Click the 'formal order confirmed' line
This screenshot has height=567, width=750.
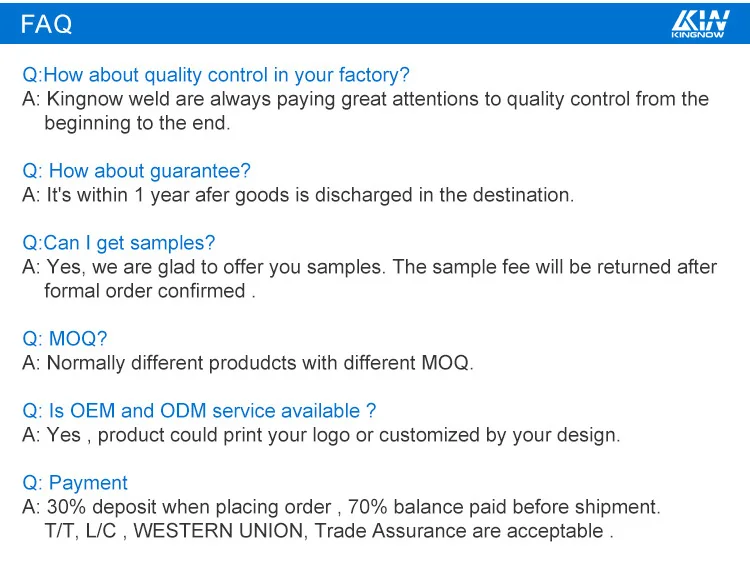(150, 291)
